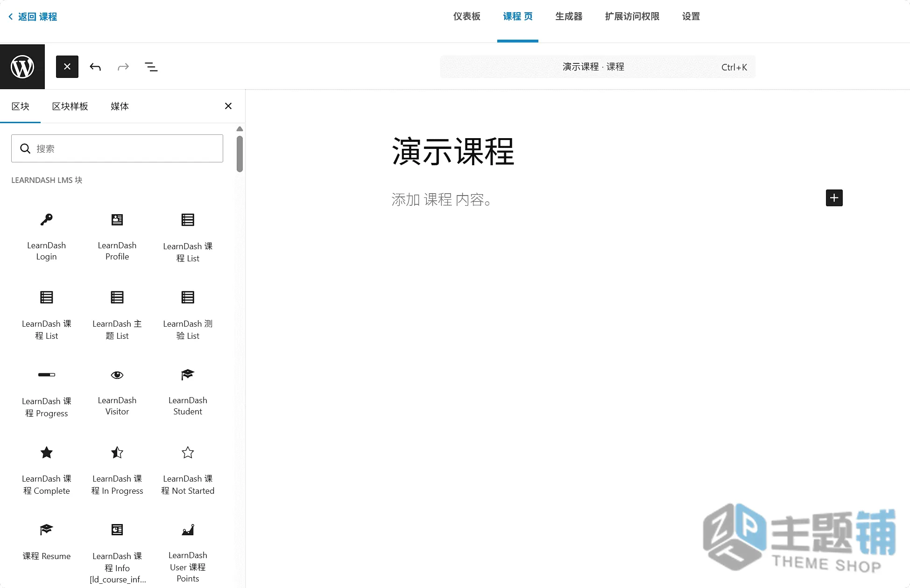Screen dimensions: 910x588
Task: Insert the LearnDash 课程 Progress block
Action: (x=46, y=393)
